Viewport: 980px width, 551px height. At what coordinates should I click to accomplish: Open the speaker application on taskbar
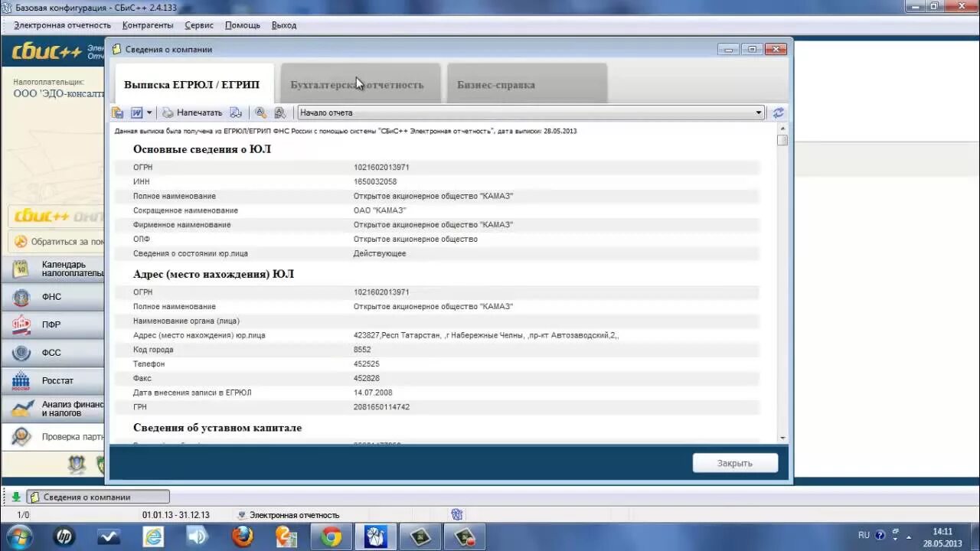point(198,537)
